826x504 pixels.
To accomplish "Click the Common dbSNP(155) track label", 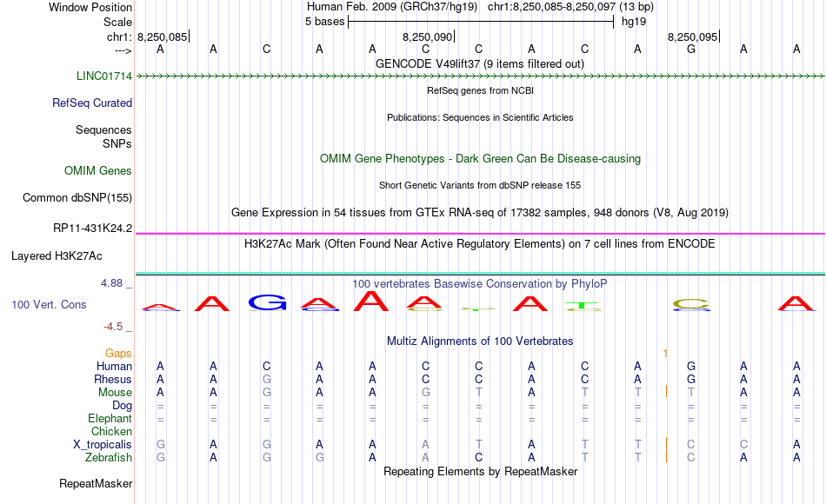I will click(x=77, y=197).
